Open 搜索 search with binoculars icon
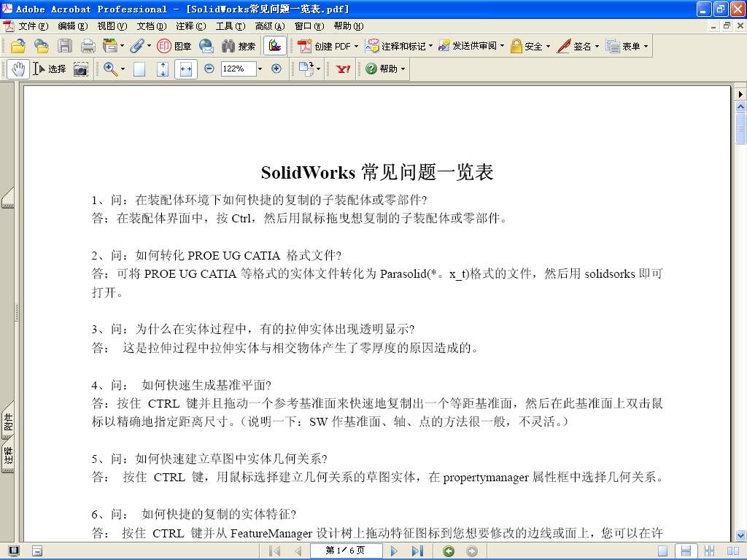 coord(239,46)
